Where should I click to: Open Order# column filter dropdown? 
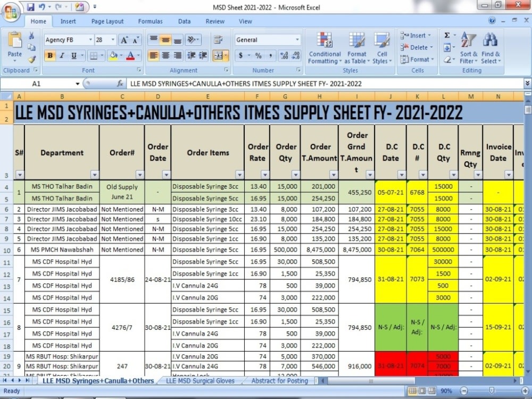[140, 175]
